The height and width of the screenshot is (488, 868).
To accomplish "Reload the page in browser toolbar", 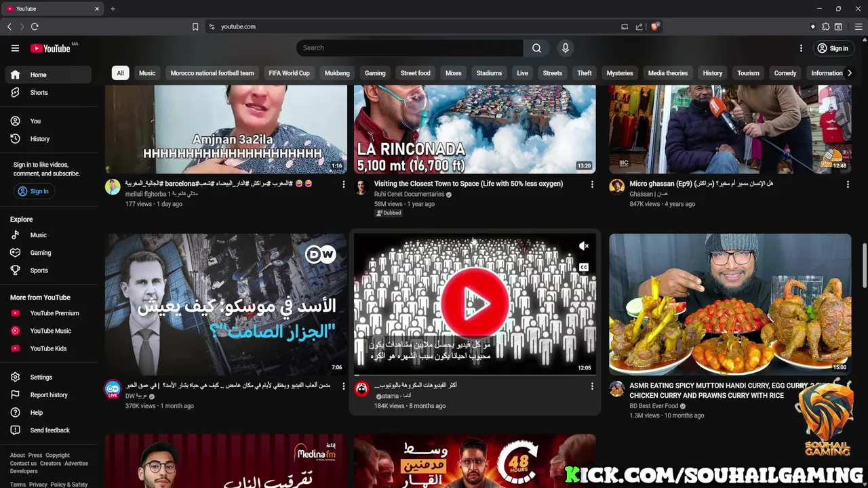I will 35,26.
